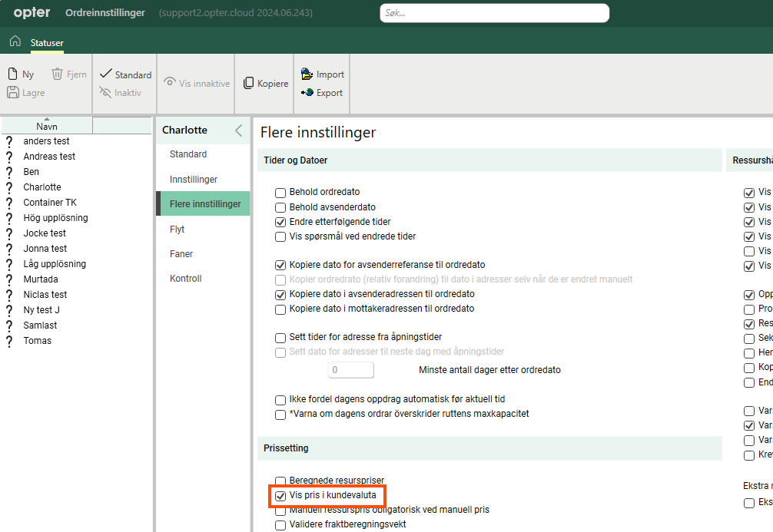This screenshot has width=773, height=532.
Task: Select Innstillinger in the side menu
Action: (194, 180)
